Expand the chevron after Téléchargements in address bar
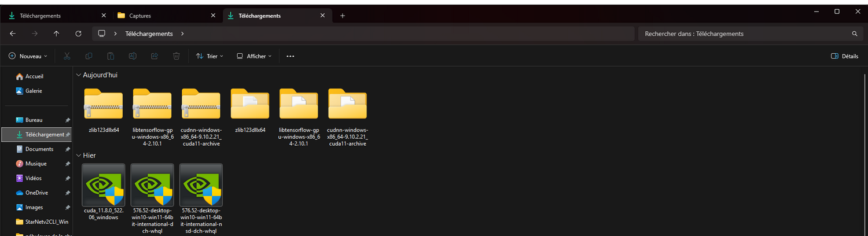Viewport: 868px width, 236px height. coord(182,34)
